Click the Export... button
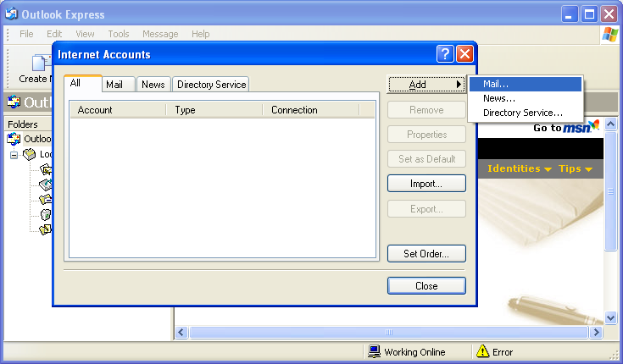This screenshot has height=364, width=623. (426, 209)
